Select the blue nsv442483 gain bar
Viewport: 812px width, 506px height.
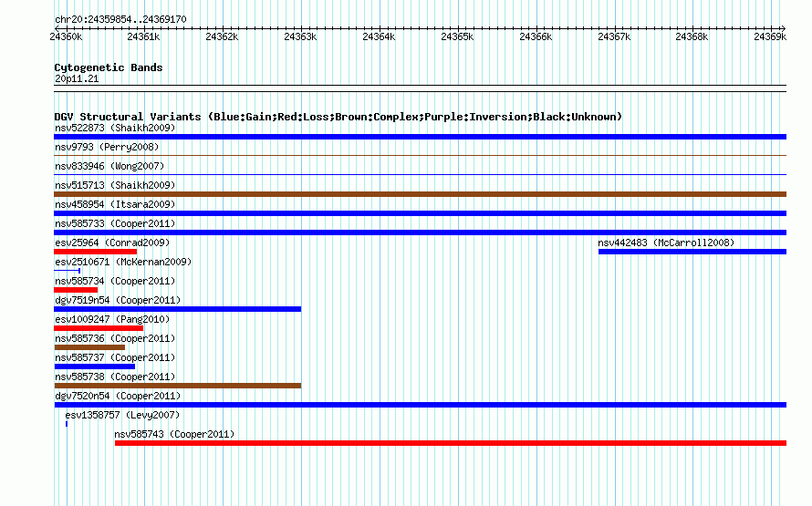point(692,252)
